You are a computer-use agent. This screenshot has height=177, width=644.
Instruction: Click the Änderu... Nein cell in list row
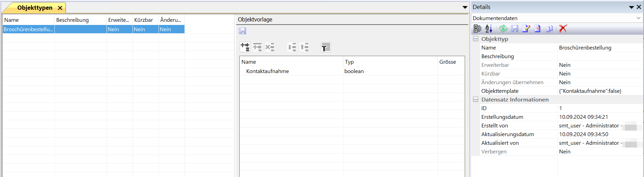172,29
